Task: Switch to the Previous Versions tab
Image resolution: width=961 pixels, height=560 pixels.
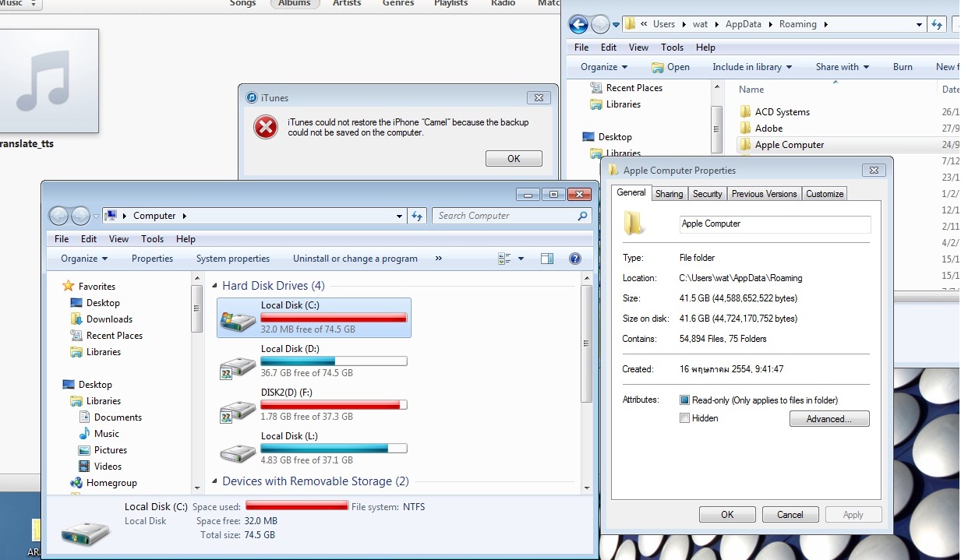Action: tap(764, 194)
